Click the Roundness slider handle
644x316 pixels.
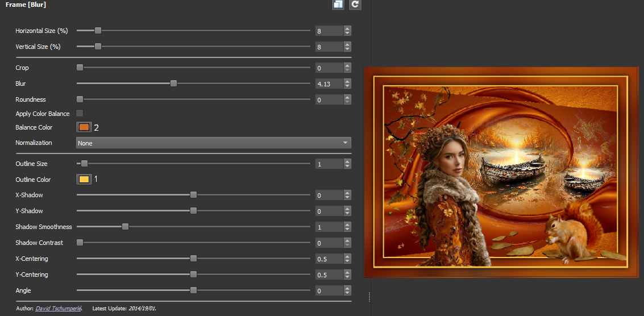80,99
